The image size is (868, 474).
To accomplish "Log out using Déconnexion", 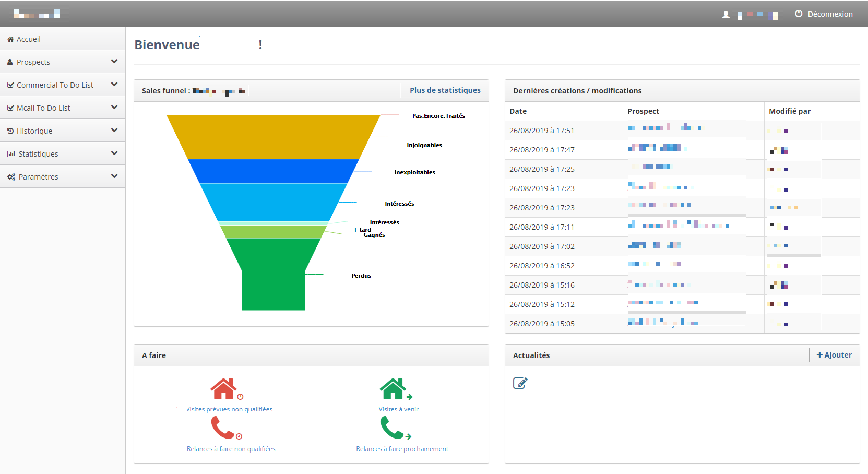I will pyautogui.click(x=824, y=14).
